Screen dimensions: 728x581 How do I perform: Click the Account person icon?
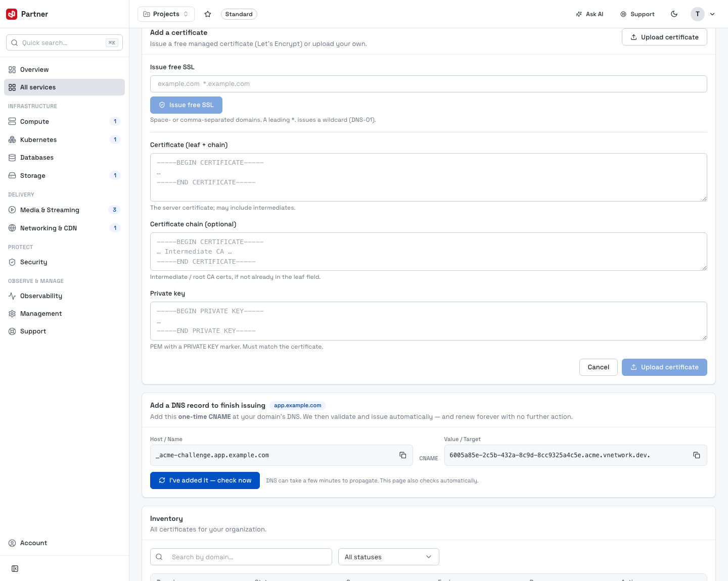[x=12, y=543]
